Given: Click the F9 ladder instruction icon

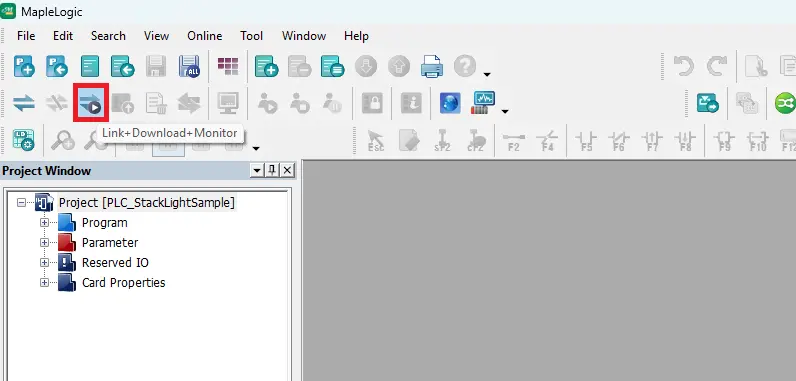Looking at the screenshot, I should 724,140.
